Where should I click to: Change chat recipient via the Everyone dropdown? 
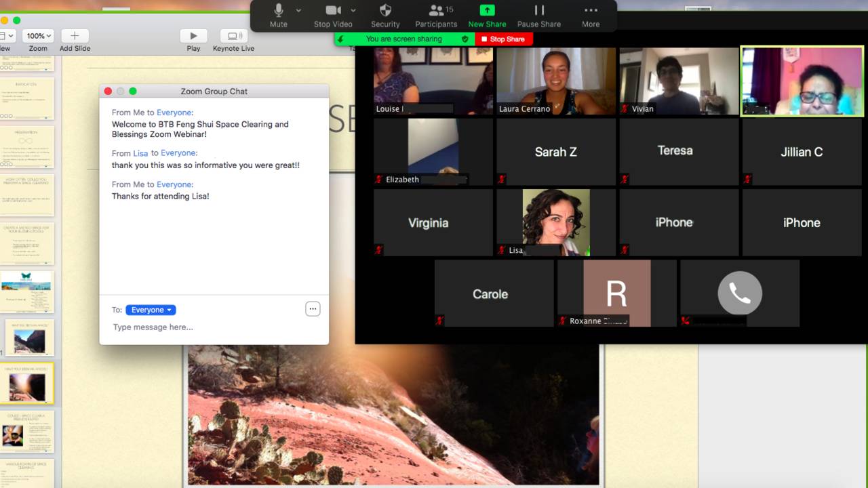point(151,309)
